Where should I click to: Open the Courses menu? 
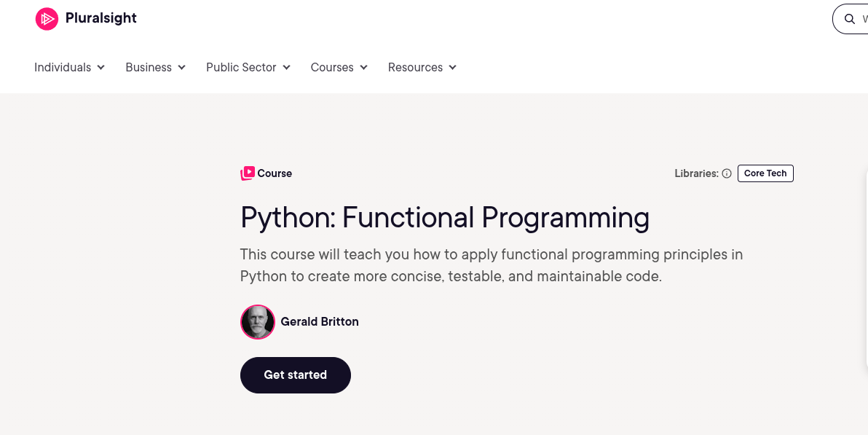pyautogui.click(x=339, y=67)
